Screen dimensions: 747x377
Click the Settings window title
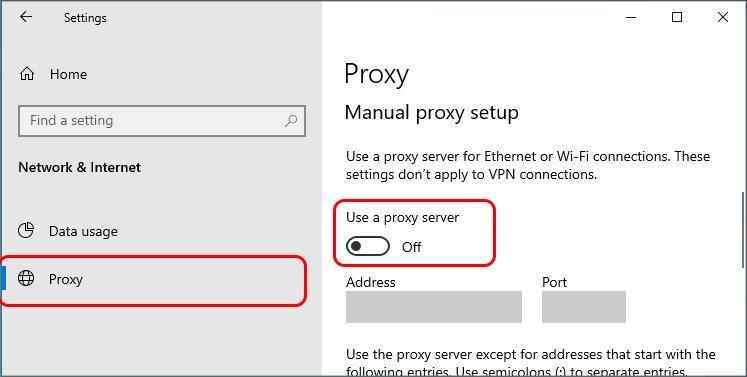(x=85, y=18)
